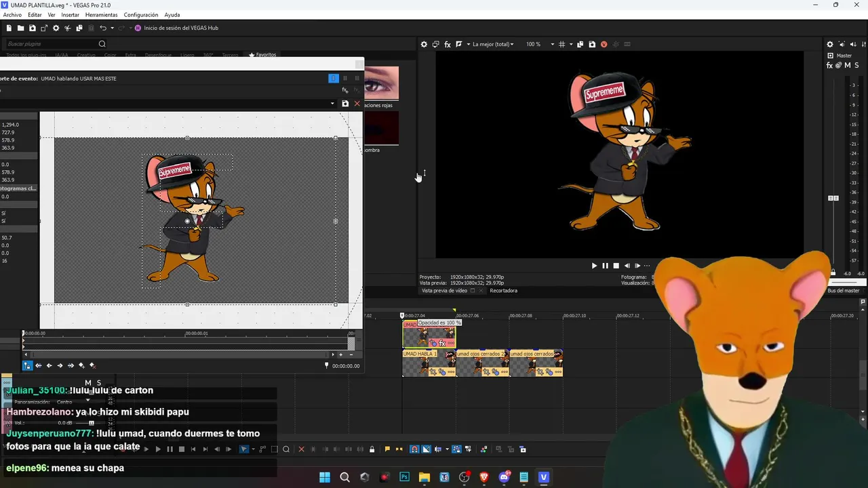Save the pan/crop preset with disk icon
The width and height of the screenshot is (868, 488).
(345, 104)
